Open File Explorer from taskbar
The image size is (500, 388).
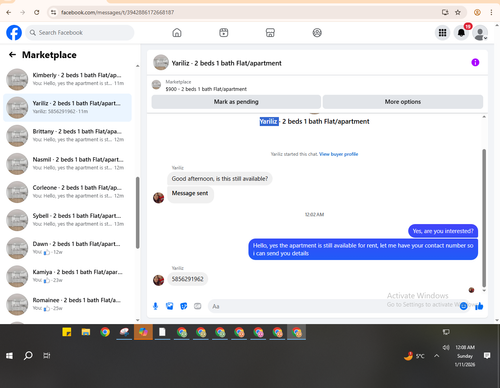coord(86,332)
